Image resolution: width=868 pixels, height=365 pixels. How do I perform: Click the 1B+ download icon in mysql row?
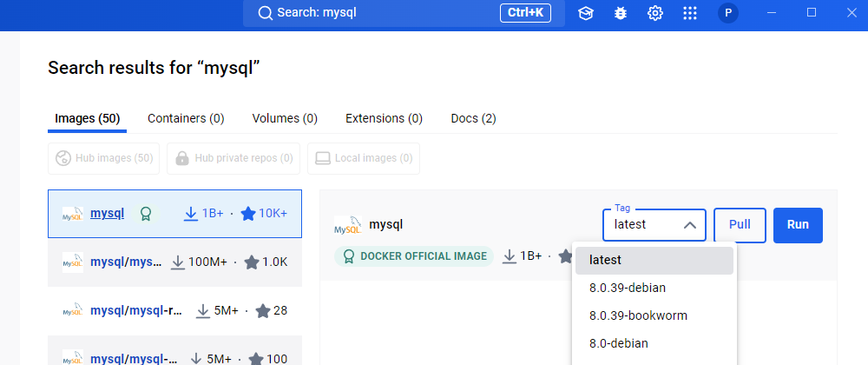click(191, 214)
